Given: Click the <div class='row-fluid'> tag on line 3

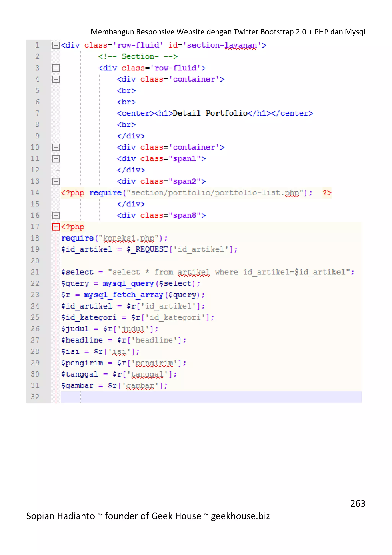Looking at the screenshot, I should click(x=152, y=68).
